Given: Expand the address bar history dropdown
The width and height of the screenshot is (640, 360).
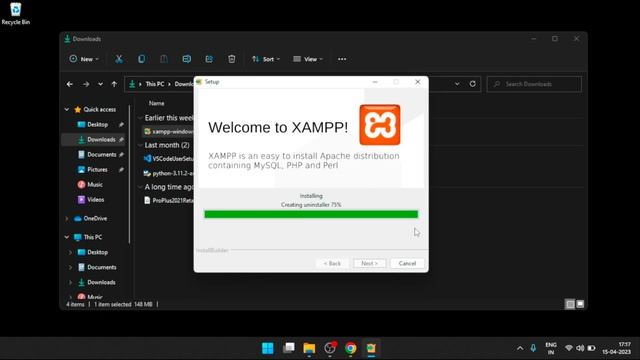Looking at the screenshot, I should click(x=457, y=84).
